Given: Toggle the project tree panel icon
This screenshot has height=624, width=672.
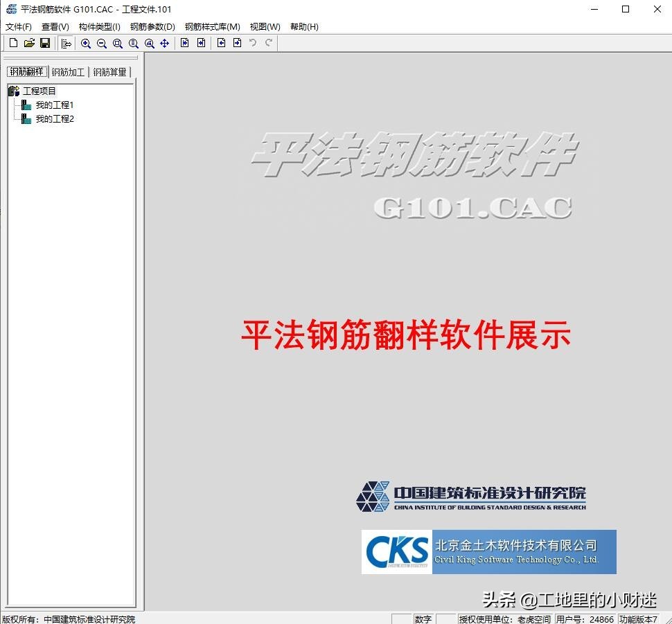Looking at the screenshot, I should click(x=66, y=44).
